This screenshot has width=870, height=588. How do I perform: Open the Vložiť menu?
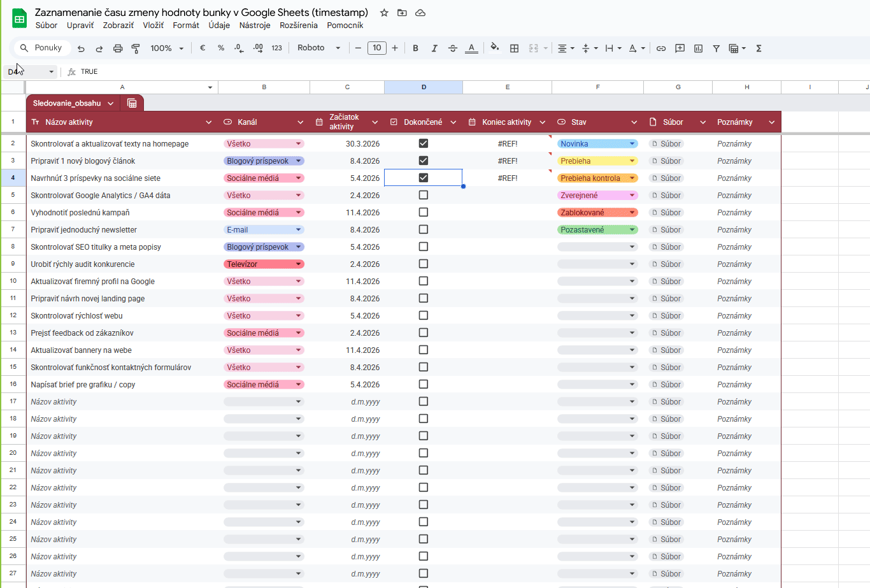152,25
